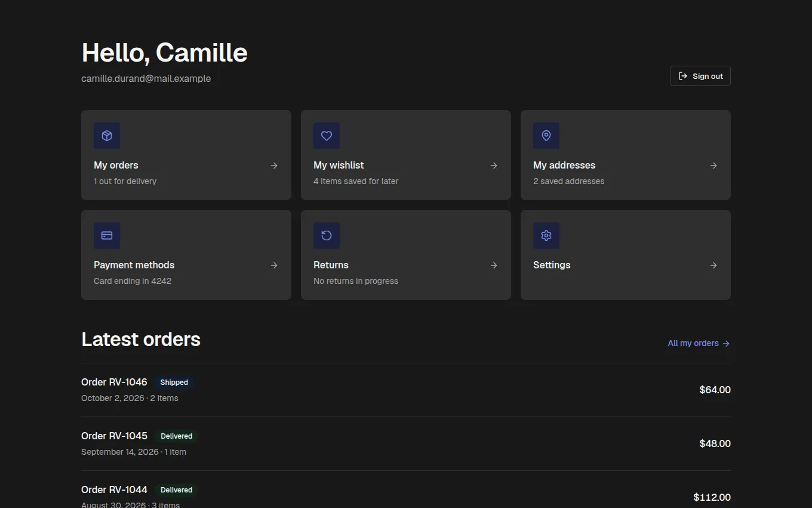
Task: Open the All my orders link
Action: coord(699,343)
